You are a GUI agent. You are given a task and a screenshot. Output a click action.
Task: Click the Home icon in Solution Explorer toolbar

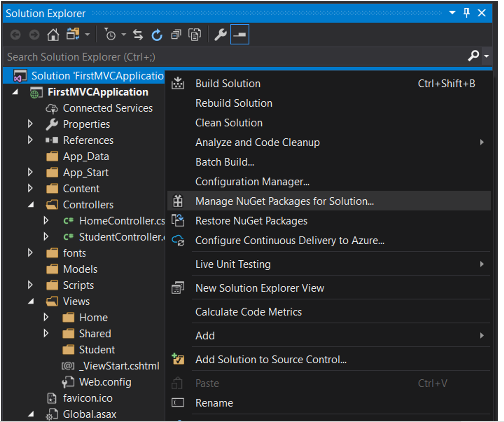pos(53,35)
